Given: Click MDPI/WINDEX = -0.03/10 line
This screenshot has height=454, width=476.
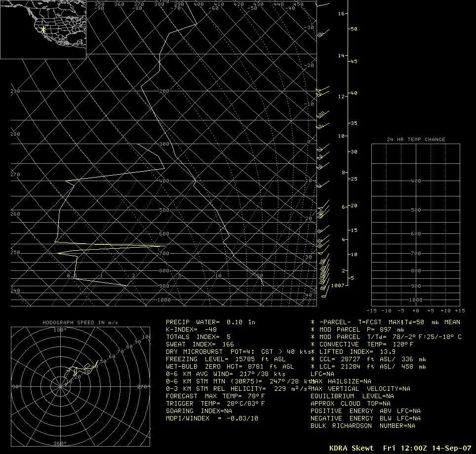Looking at the screenshot, I should click(x=212, y=418).
